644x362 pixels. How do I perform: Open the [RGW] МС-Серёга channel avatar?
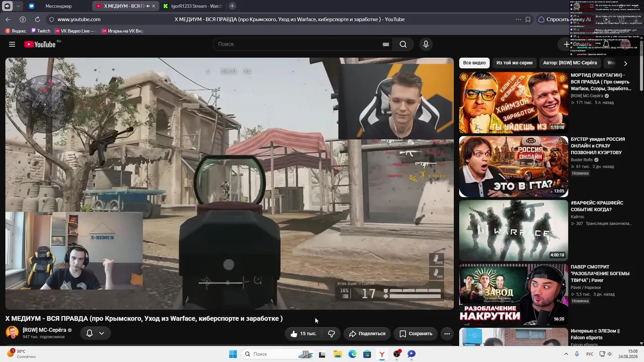(x=12, y=333)
